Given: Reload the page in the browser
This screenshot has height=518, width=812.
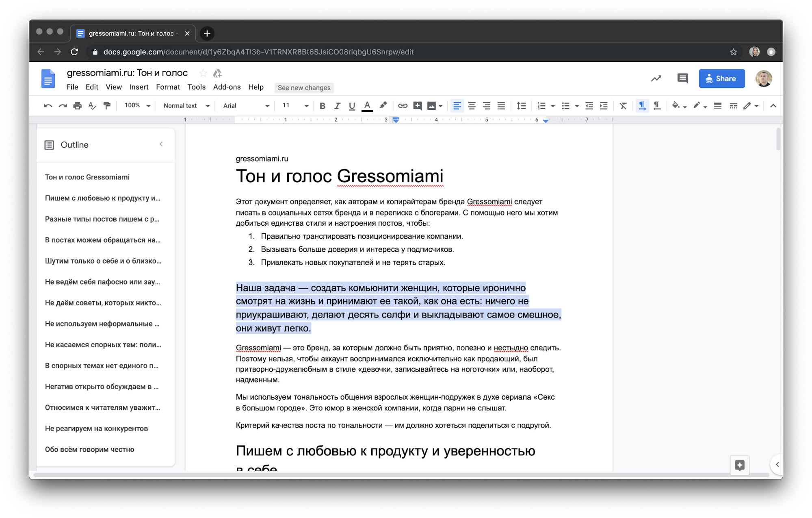Looking at the screenshot, I should 74,52.
